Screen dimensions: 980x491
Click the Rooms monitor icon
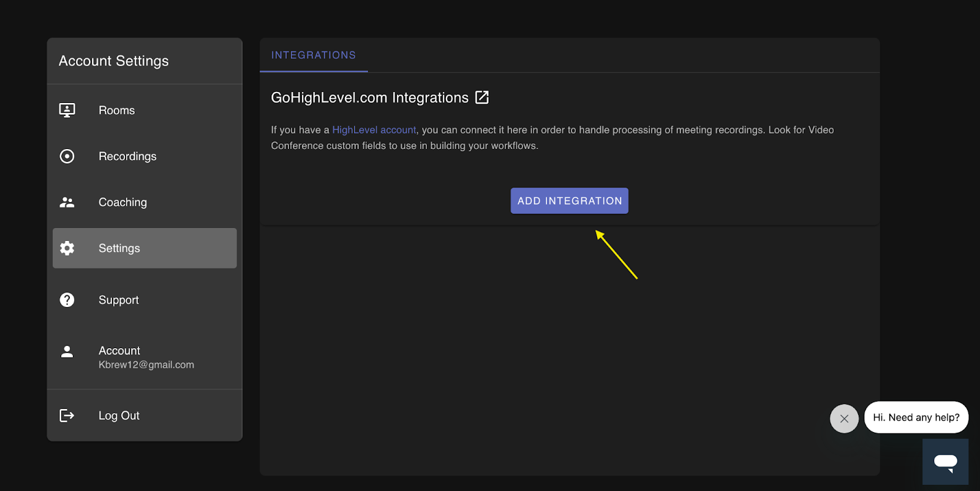[67, 110]
